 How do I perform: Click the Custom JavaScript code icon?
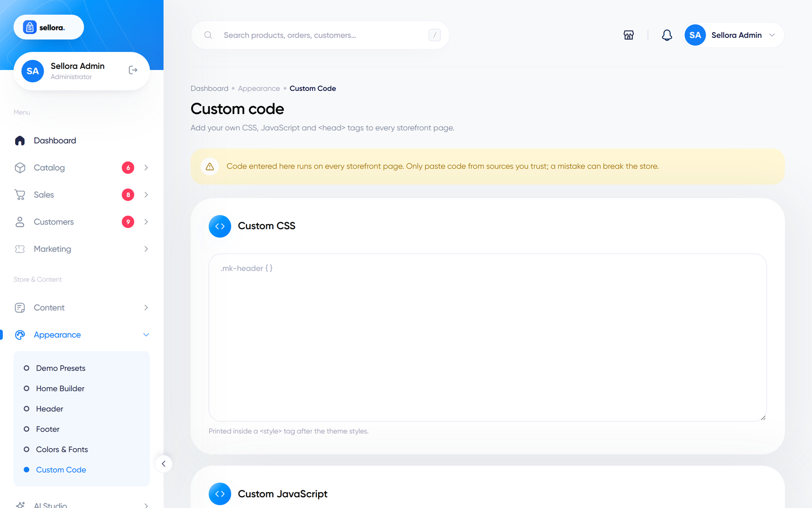coord(220,494)
